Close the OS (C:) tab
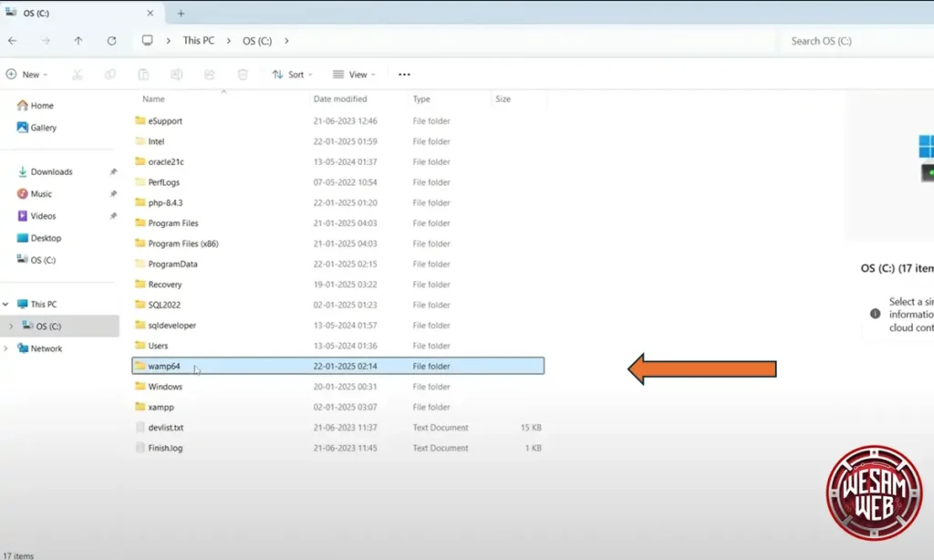This screenshot has height=560, width=934. pos(150,13)
